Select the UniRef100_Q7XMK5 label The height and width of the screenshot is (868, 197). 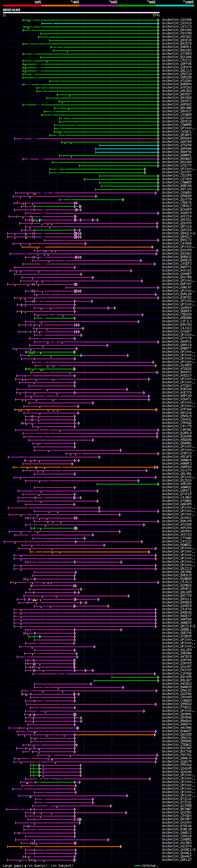point(177,54)
